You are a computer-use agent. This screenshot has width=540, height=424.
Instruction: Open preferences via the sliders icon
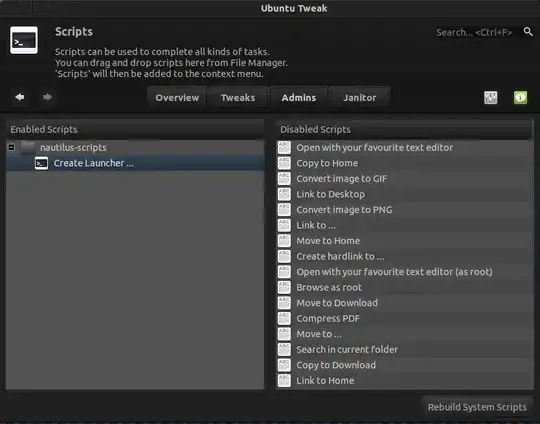(490, 97)
